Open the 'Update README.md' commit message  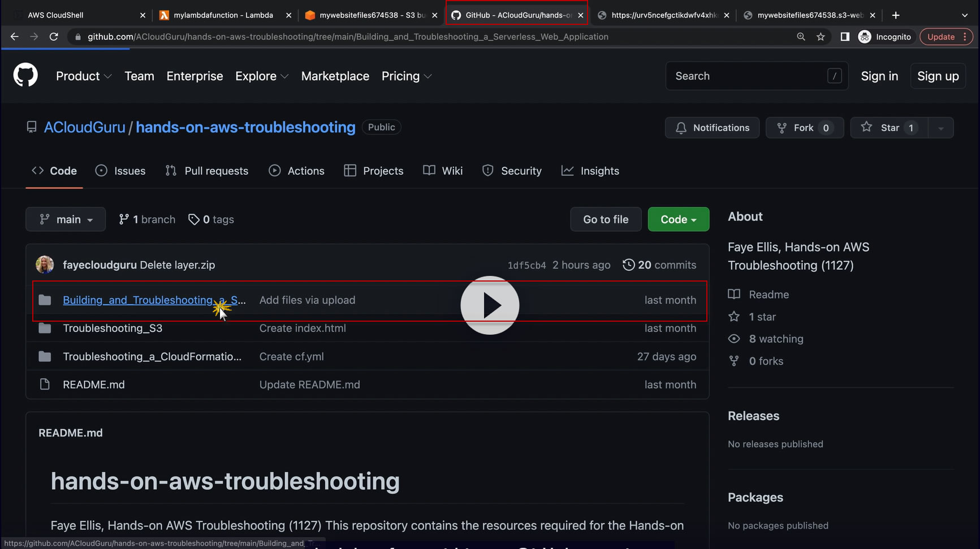(310, 385)
